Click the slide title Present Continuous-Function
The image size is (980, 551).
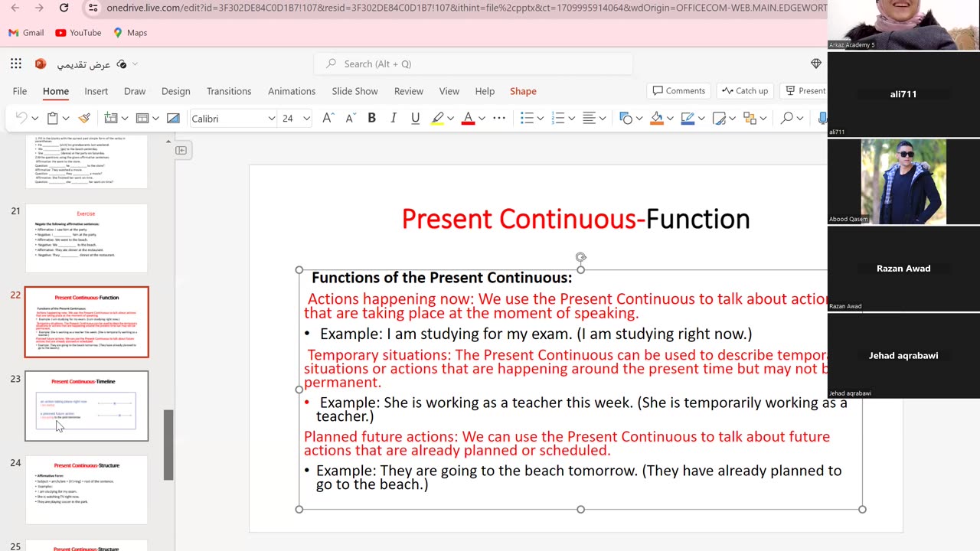pyautogui.click(x=576, y=219)
